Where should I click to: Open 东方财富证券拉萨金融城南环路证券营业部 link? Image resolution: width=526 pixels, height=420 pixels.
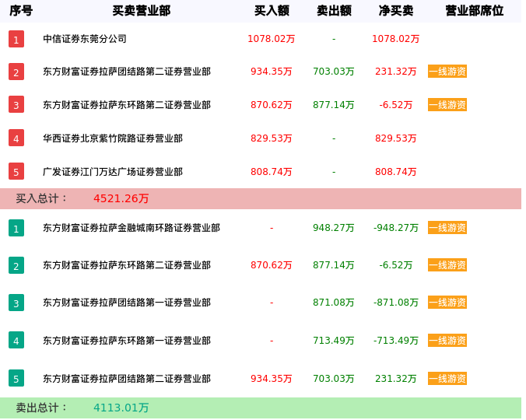pos(131,228)
